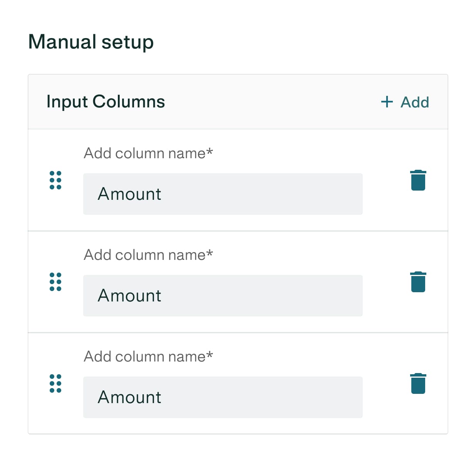Grab the drag handle of the third column row
The width and height of the screenshot is (476, 462).
pyautogui.click(x=55, y=383)
